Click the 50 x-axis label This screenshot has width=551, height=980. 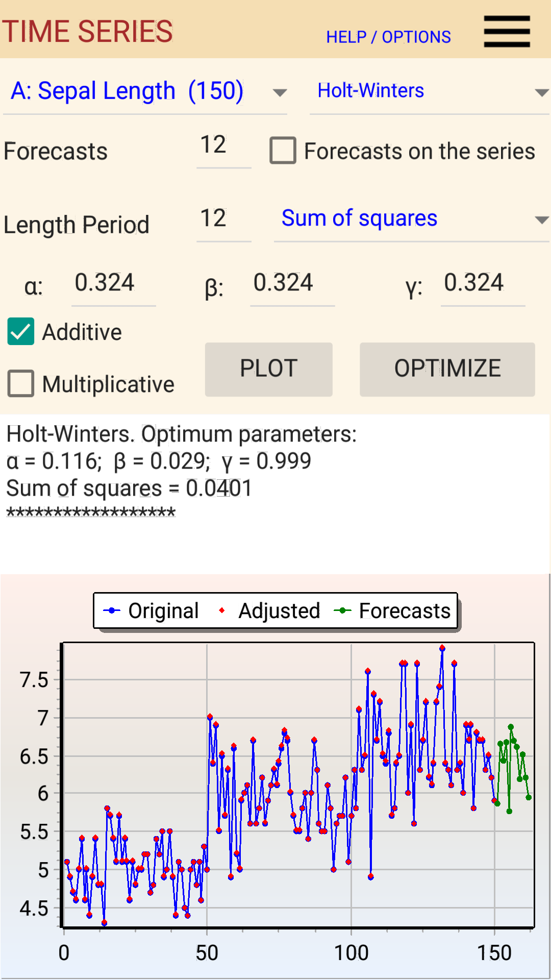click(207, 953)
